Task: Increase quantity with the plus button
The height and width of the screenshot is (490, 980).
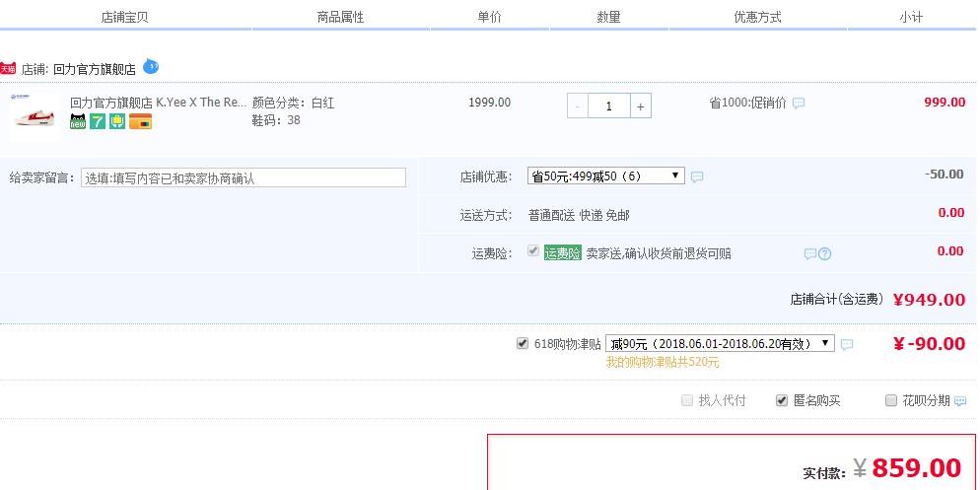Action: coord(640,105)
